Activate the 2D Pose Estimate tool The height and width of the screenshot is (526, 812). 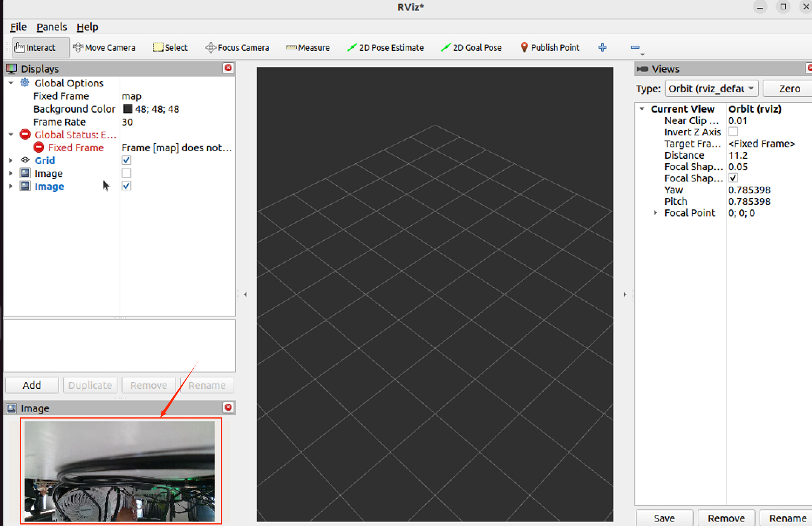(x=386, y=48)
